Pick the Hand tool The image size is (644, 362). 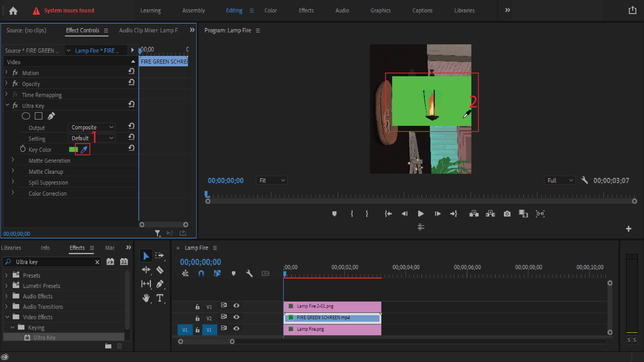[146, 298]
